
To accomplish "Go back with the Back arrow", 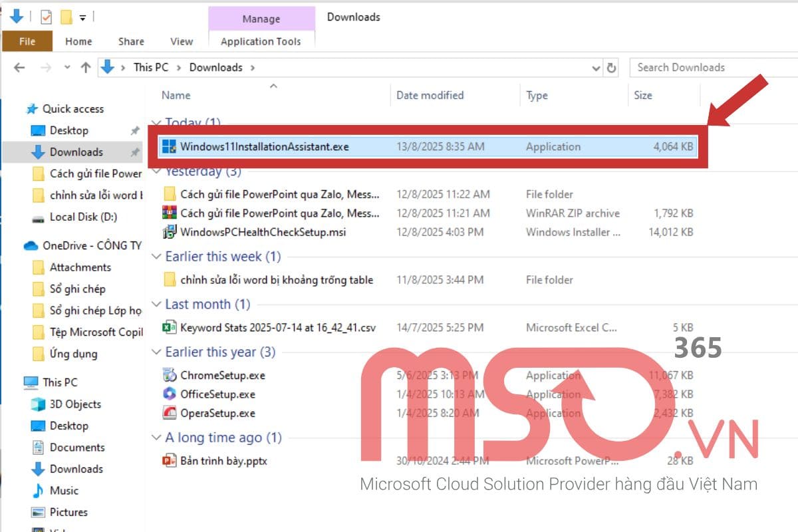I will (x=19, y=67).
